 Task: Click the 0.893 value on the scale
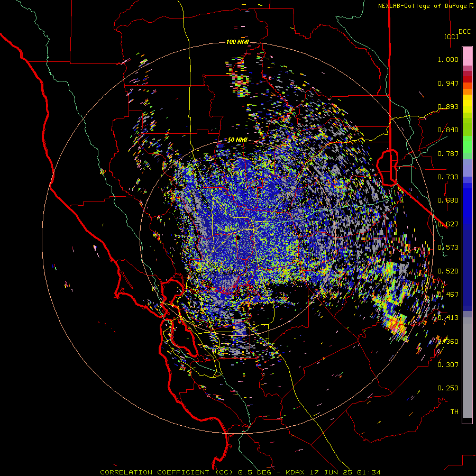[x=448, y=106]
